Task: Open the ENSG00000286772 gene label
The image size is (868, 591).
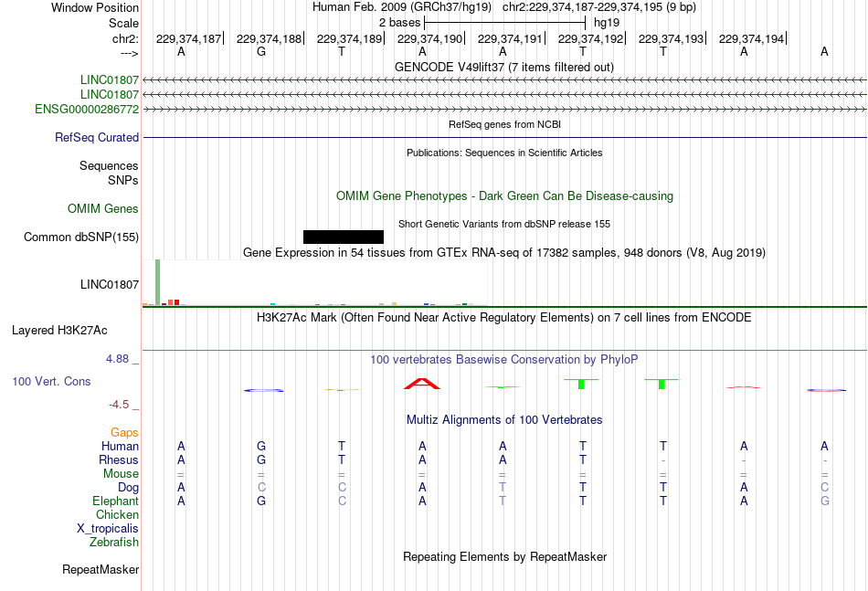Action: click(x=87, y=109)
